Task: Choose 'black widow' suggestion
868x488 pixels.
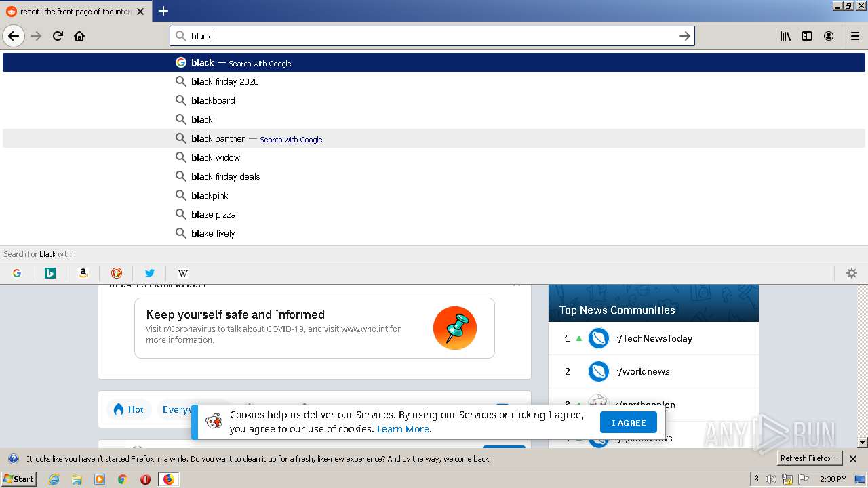Action: (434, 157)
